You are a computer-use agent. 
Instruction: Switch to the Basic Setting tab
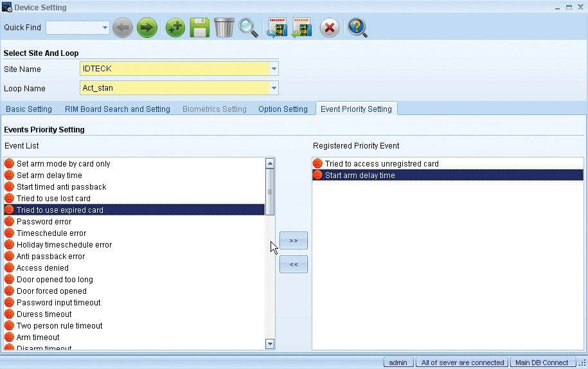pos(29,109)
